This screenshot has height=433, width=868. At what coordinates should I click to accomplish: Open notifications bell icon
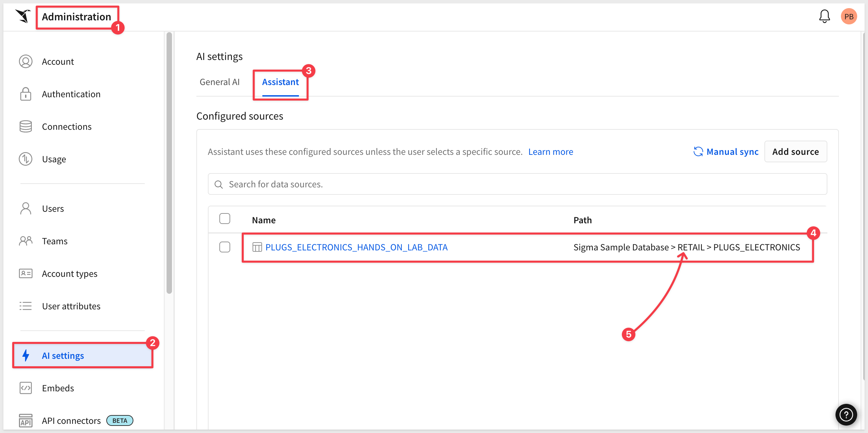(x=824, y=16)
